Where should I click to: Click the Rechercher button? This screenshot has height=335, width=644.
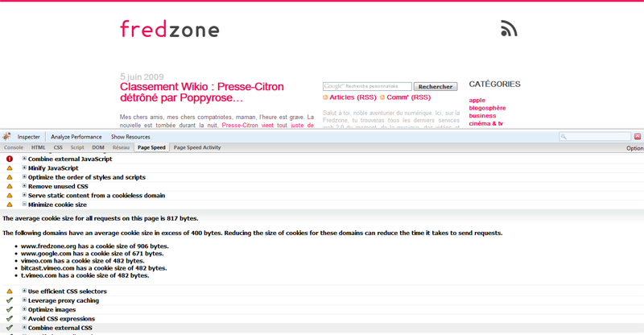[x=436, y=87]
